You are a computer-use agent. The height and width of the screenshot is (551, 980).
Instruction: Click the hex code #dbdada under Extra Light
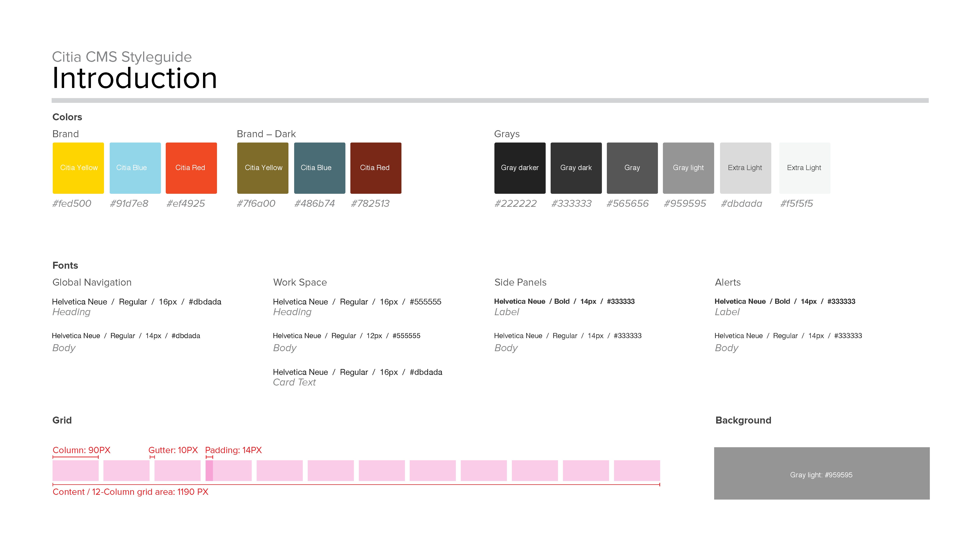click(x=742, y=204)
